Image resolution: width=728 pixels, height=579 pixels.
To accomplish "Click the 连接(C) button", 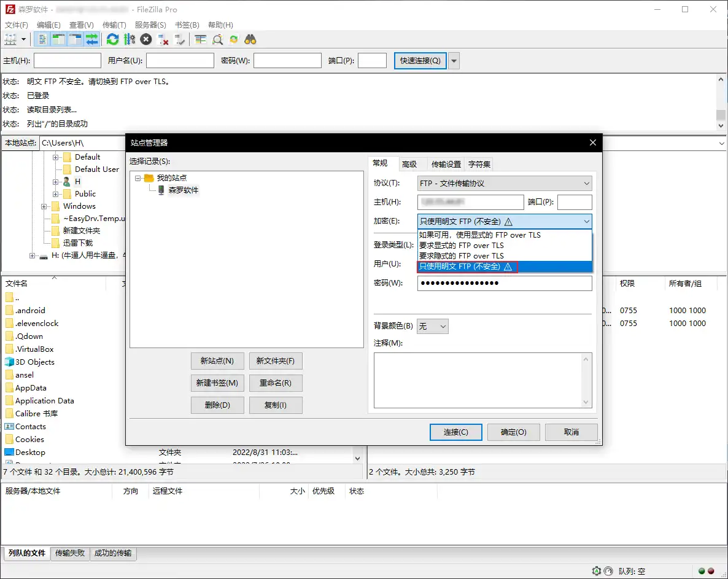I will click(455, 432).
